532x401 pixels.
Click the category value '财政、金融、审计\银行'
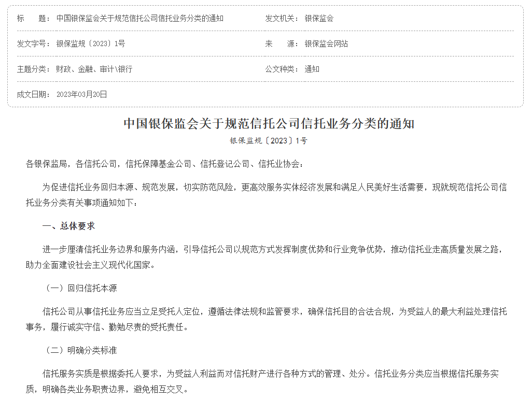pos(94,69)
